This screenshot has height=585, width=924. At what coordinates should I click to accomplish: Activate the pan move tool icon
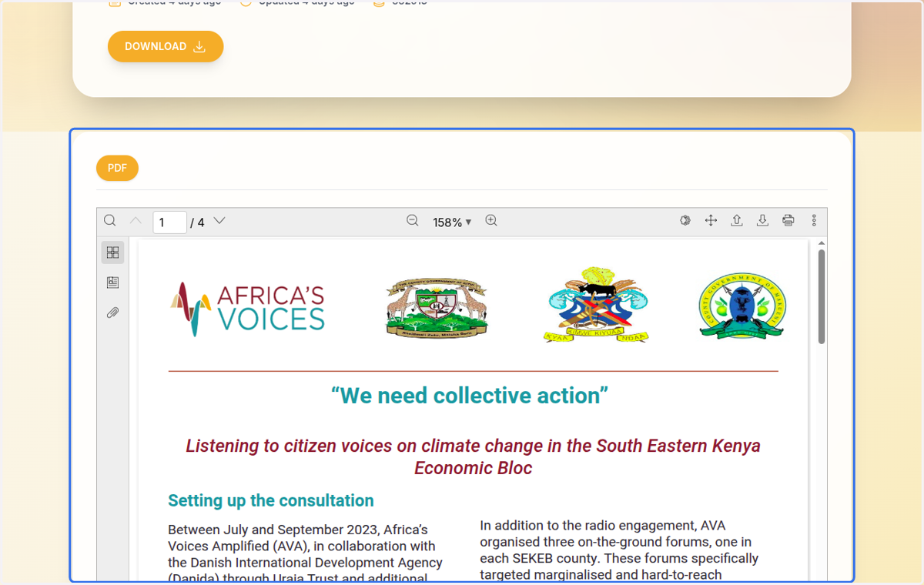tap(711, 221)
